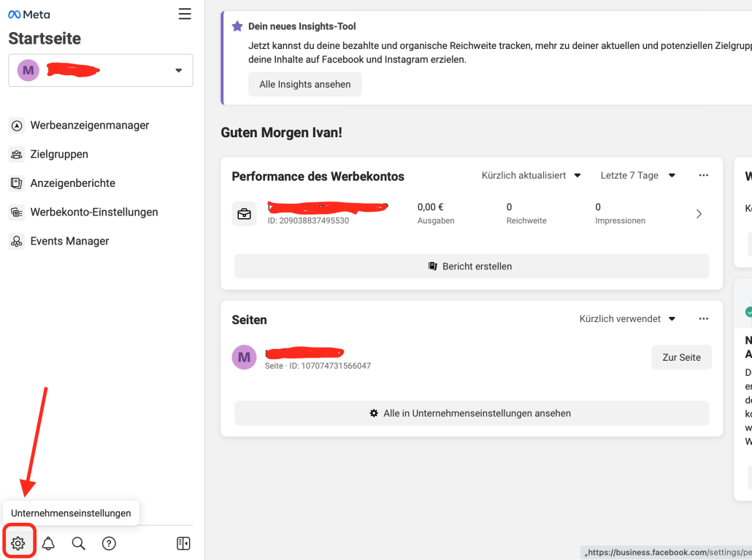Click Dein neues Insights-Tool title
752x560 pixels.
pyautogui.click(x=302, y=26)
